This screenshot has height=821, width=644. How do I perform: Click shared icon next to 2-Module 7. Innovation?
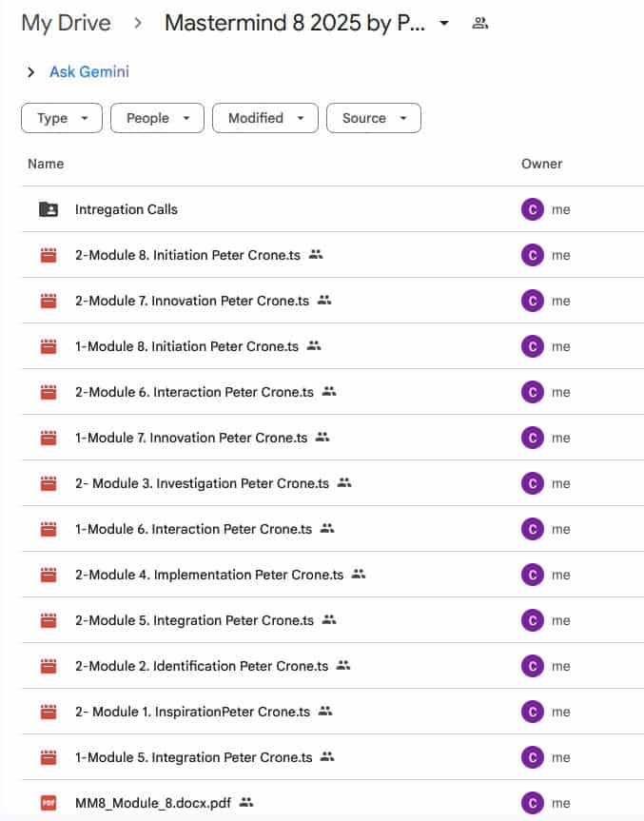click(x=324, y=301)
